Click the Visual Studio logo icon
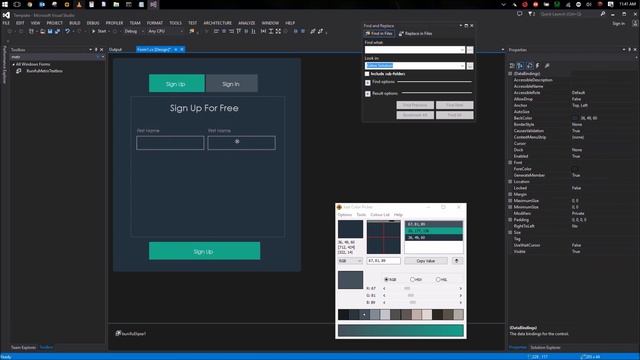This screenshot has width=640, height=360. [6, 15]
